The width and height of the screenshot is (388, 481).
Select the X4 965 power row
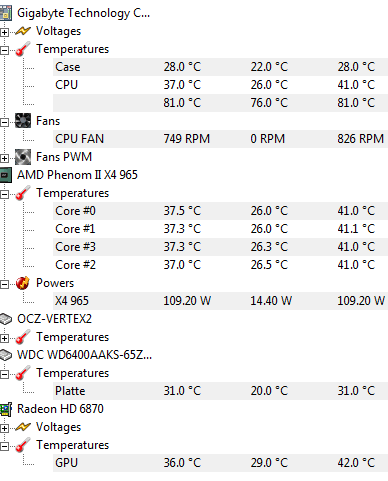[x=220, y=301]
